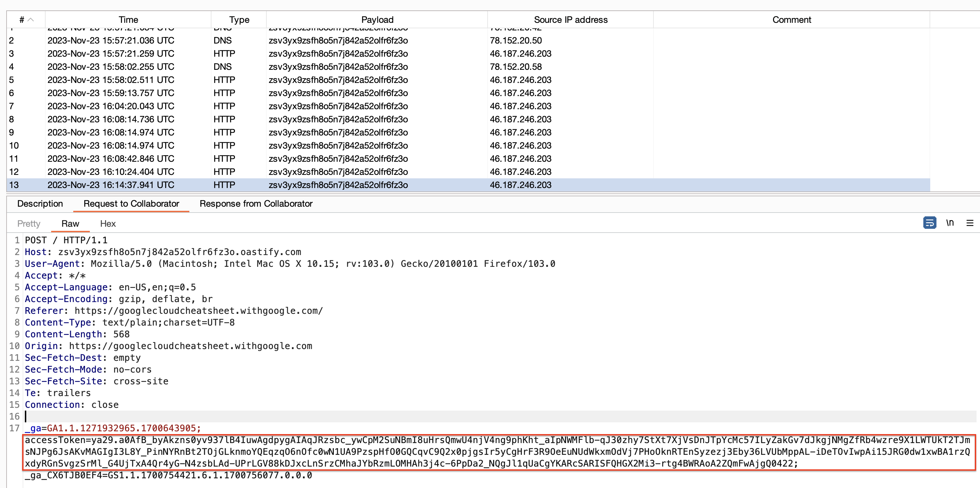Switch message view to Hex

(x=108, y=224)
